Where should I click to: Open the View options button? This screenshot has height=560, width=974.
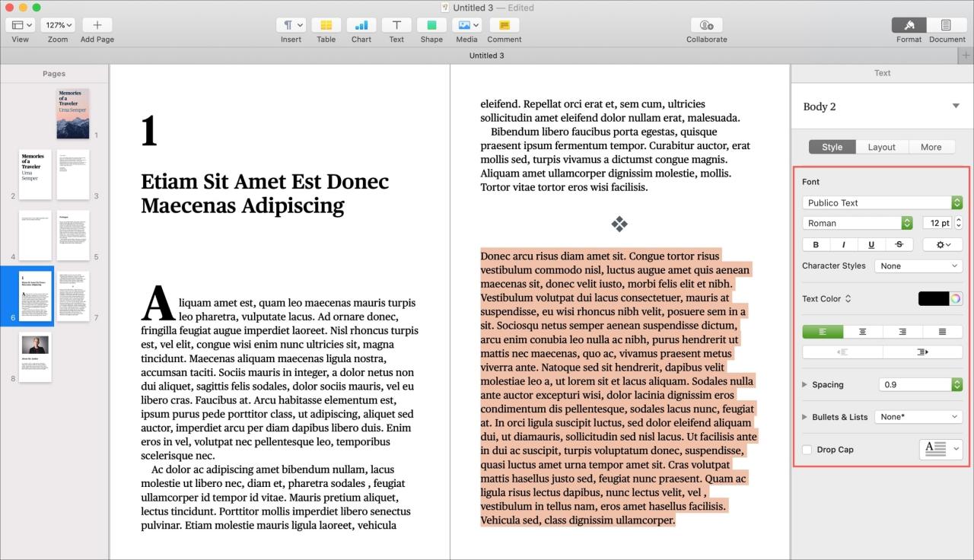click(x=20, y=25)
